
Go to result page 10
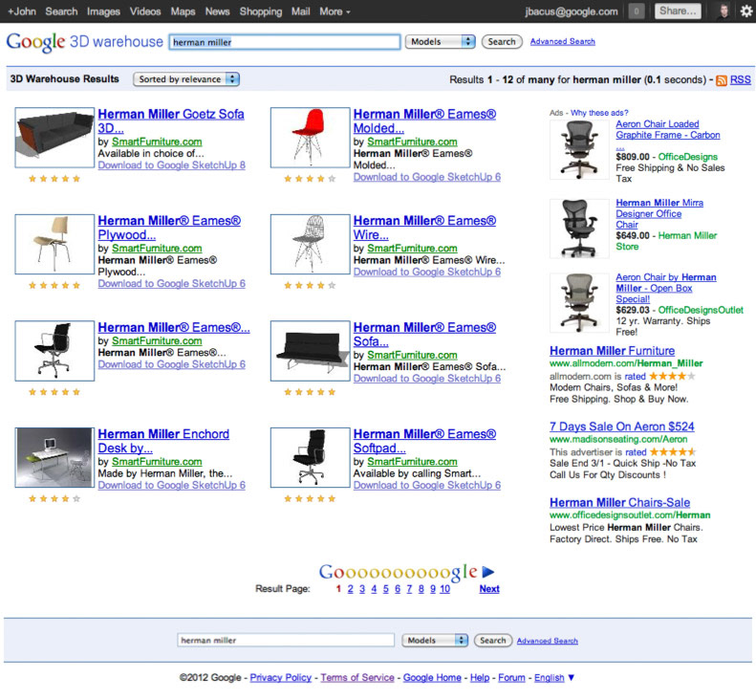(444, 589)
